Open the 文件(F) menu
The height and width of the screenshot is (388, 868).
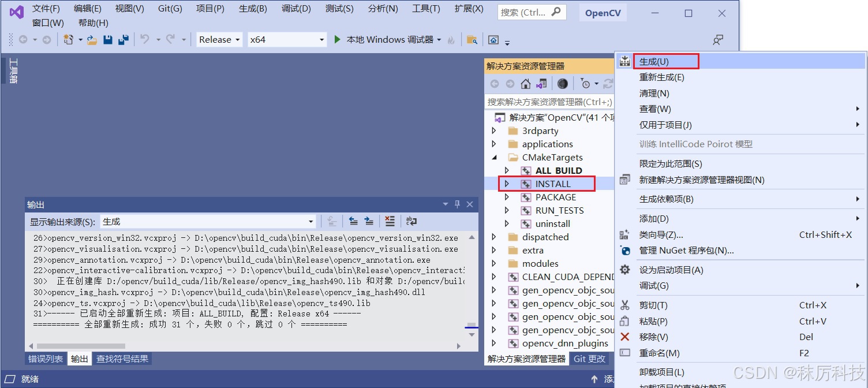coord(46,9)
